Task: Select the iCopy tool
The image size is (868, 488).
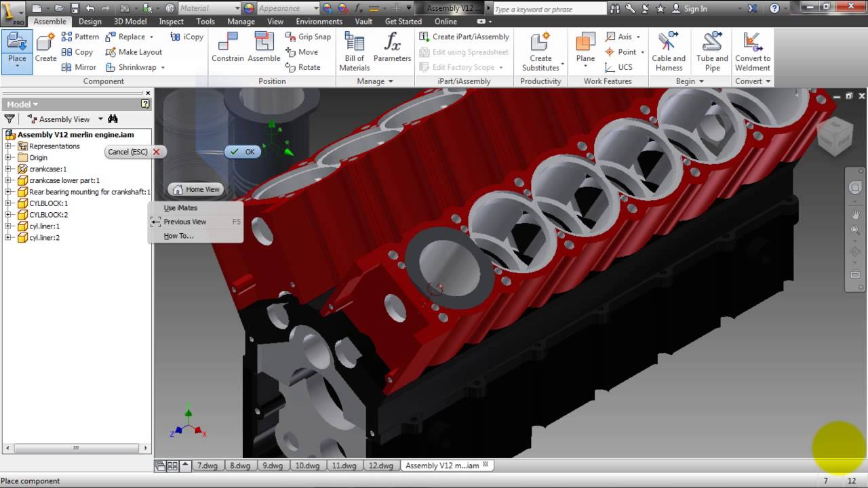Action: 186,37
